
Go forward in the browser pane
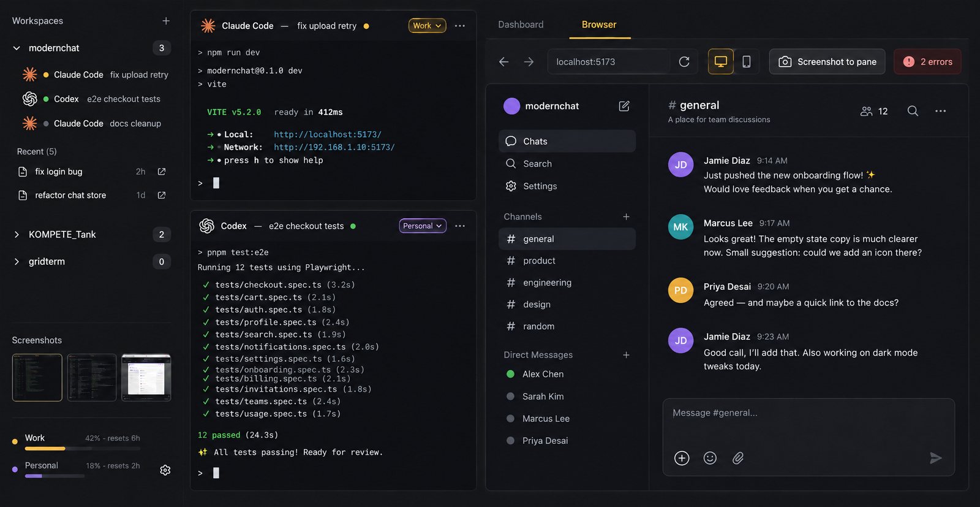pos(529,62)
